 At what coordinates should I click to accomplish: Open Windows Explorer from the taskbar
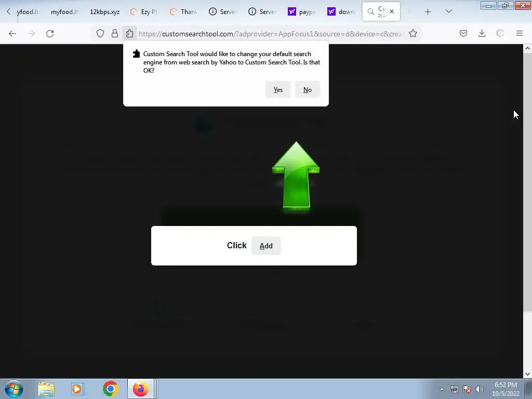click(46, 389)
